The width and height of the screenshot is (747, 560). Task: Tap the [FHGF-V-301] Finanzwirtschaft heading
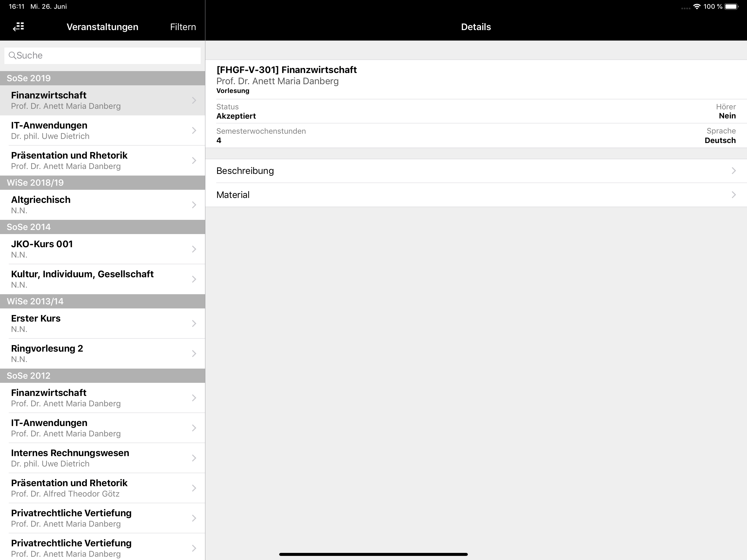click(x=286, y=69)
